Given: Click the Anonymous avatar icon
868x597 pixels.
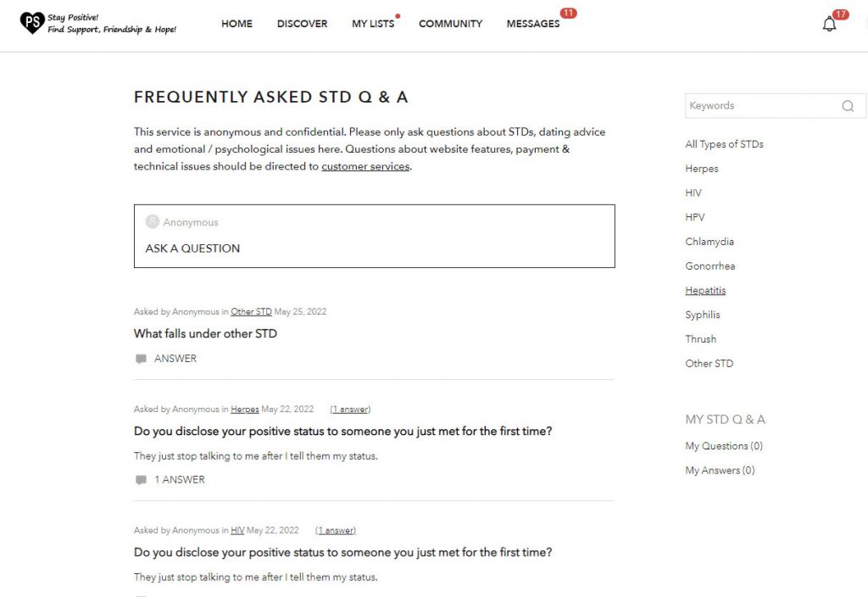Looking at the screenshot, I should click(x=153, y=221).
